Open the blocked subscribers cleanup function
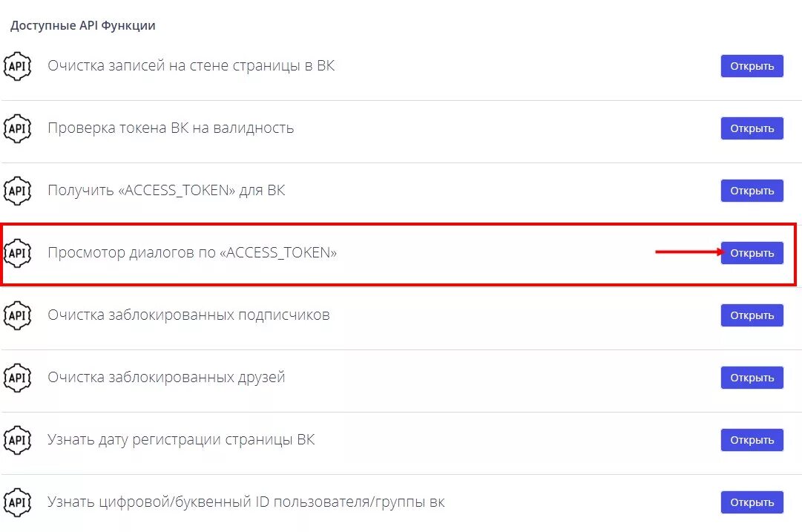The height and width of the screenshot is (532, 802). pos(752,315)
